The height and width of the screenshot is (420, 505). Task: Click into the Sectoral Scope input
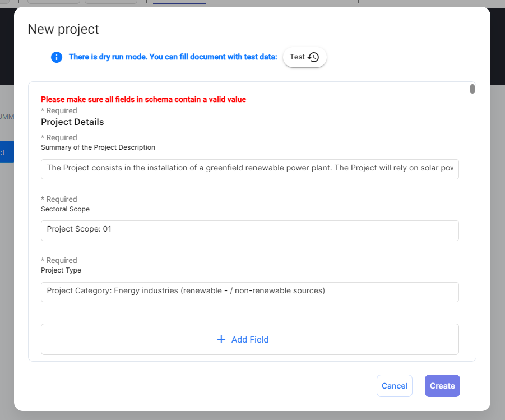pyautogui.click(x=249, y=230)
